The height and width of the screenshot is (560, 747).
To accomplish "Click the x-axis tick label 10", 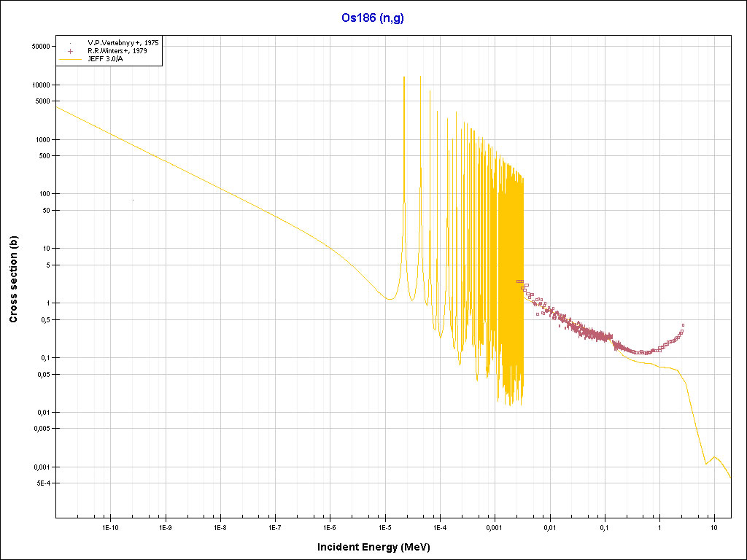I will click(714, 526).
